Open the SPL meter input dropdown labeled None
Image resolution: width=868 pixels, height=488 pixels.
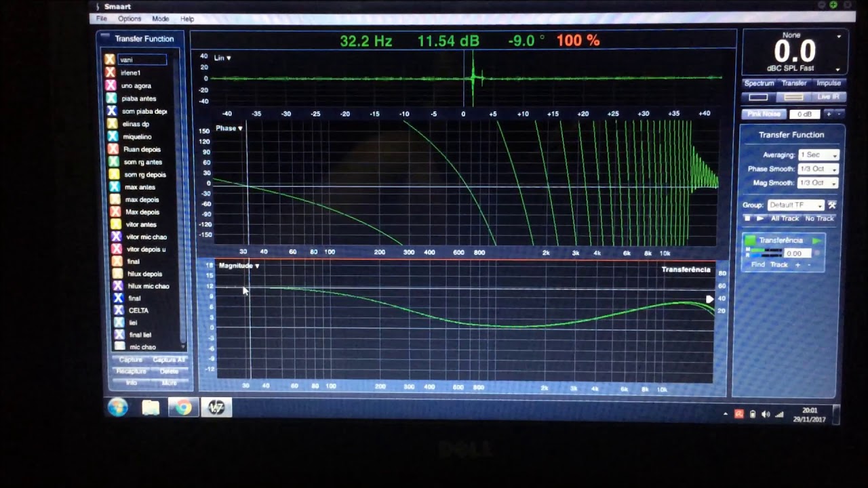click(839, 37)
